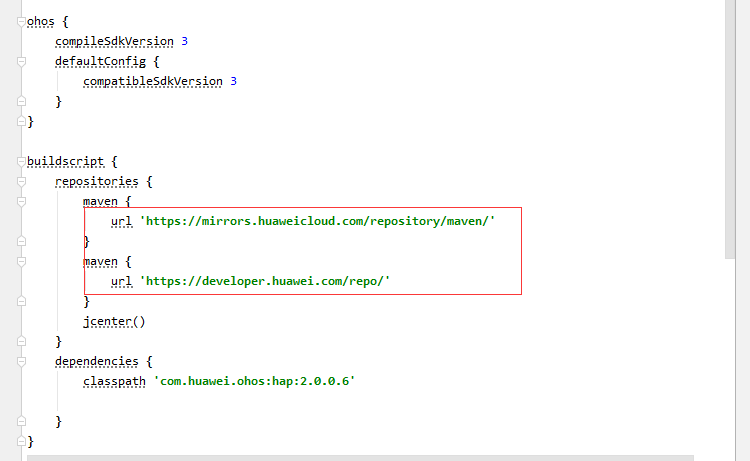
Task: Click the mirrors.huaweicloud.com repository URL string
Action: click(x=317, y=221)
